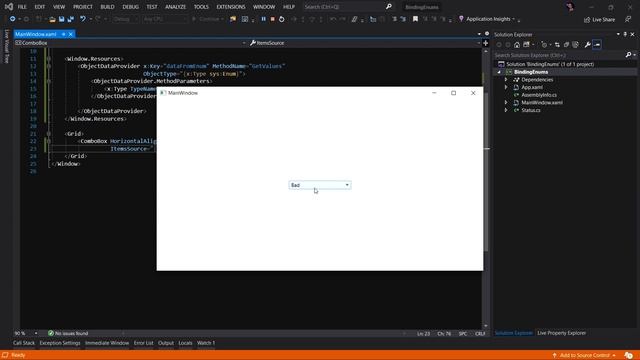Click the CRLF line ending indicator

click(x=480, y=334)
